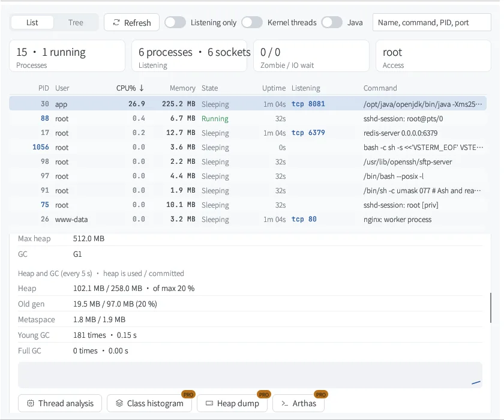Select the sshd-session: root@pts/0 row

pos(248,118)
